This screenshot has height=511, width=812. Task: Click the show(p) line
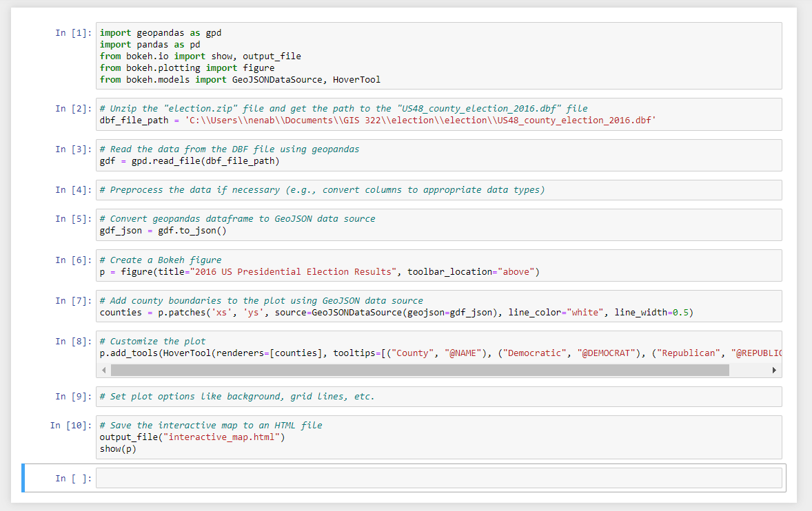click(118, 449)
